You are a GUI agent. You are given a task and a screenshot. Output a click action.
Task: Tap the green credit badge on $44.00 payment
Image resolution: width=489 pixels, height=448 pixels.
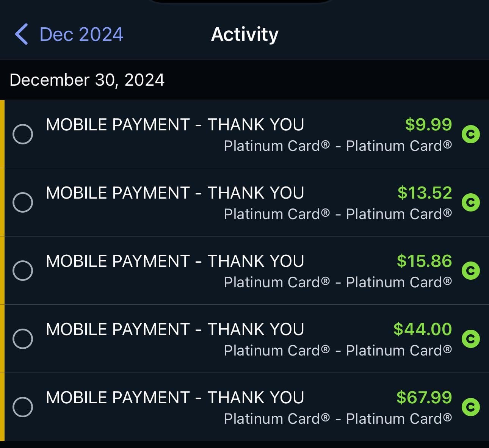471,338
